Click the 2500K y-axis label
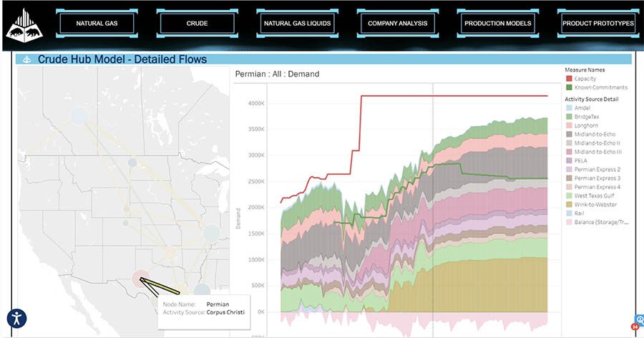Image resolution: width=644 pixels, height=338 pixels. [x=256, y=181]
